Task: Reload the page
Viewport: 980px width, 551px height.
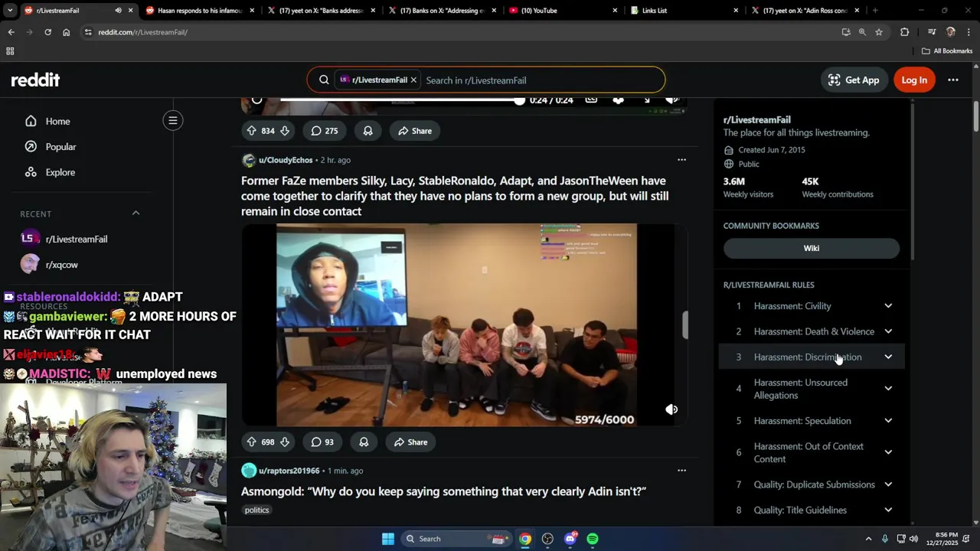Action: click(47, 32)
